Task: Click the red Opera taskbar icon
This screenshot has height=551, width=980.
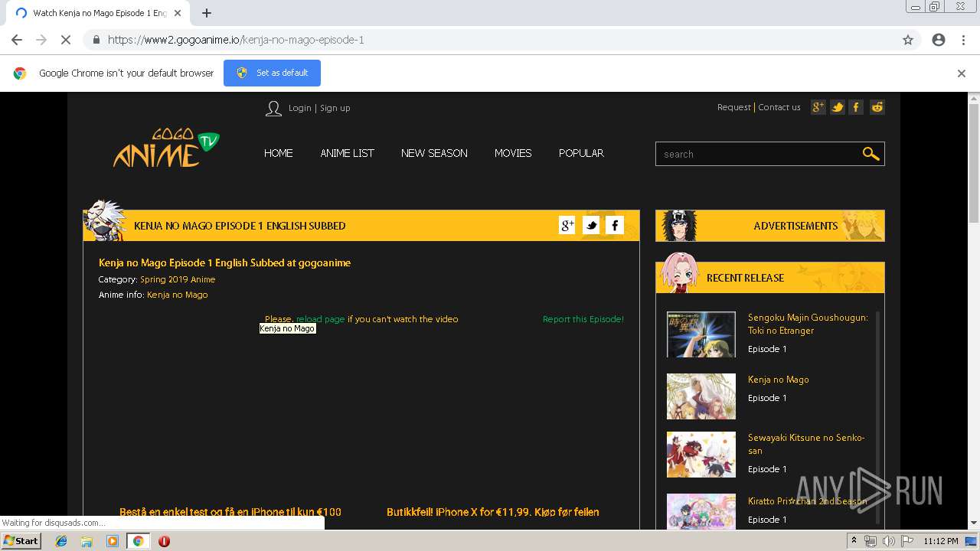Action: pos(164,541)
